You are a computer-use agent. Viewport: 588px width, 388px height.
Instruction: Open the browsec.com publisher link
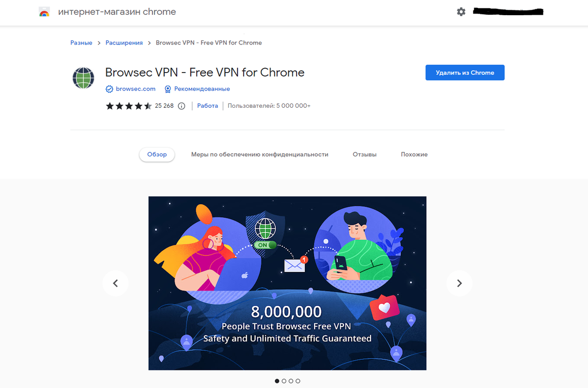click(136, 89)
